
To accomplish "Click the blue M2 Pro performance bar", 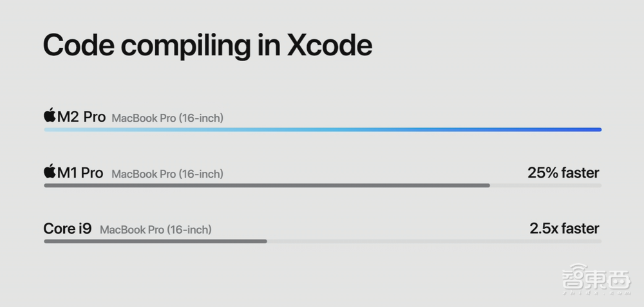I will tap(322, 129).
